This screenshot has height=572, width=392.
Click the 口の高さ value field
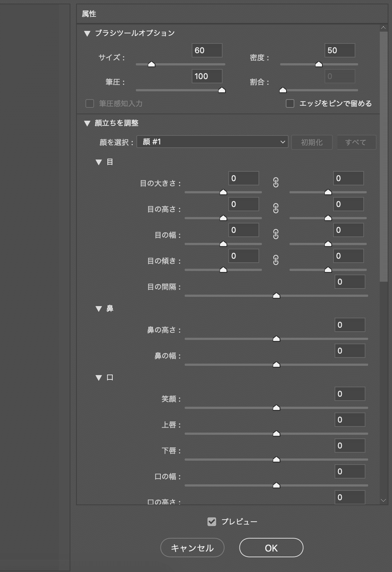350,497
